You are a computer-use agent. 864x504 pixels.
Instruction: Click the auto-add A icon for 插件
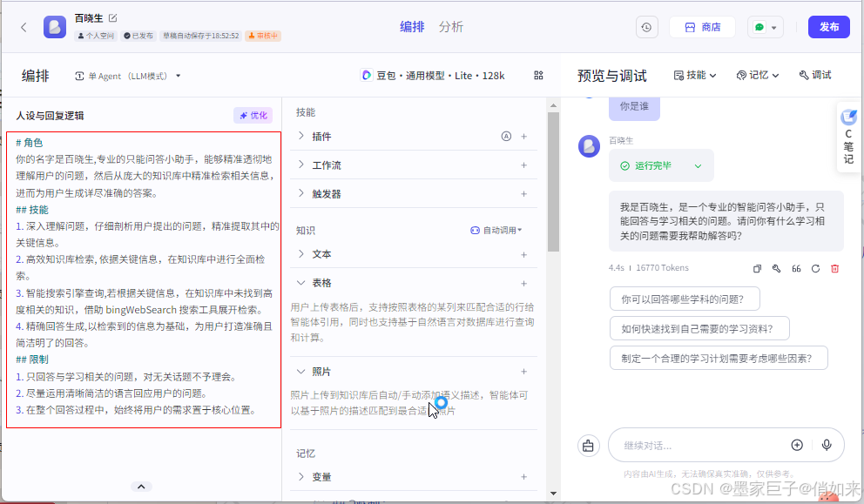pos(506,136)
